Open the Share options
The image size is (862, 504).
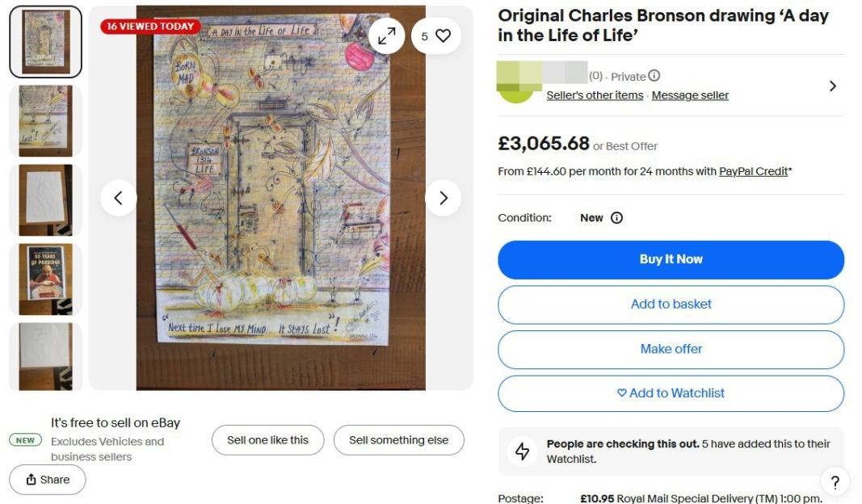pos(47,480)
